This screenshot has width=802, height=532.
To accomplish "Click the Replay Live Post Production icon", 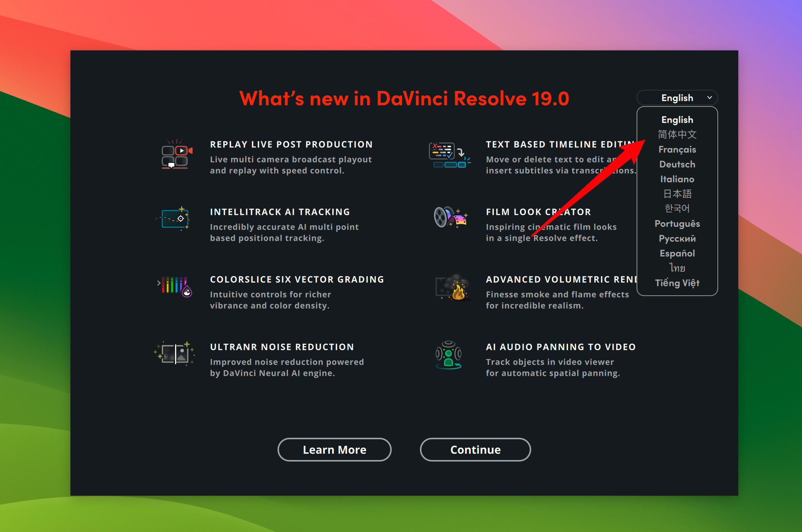I will 175,155.
